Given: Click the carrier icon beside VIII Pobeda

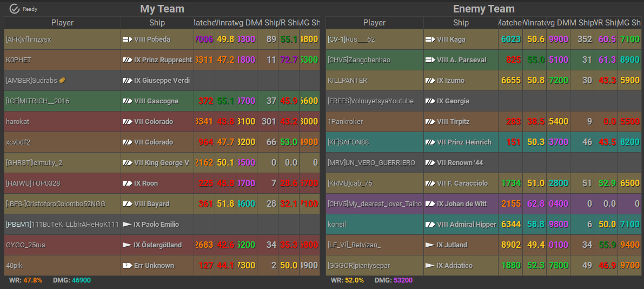Looking at the screenshot, I should [128, 40].
